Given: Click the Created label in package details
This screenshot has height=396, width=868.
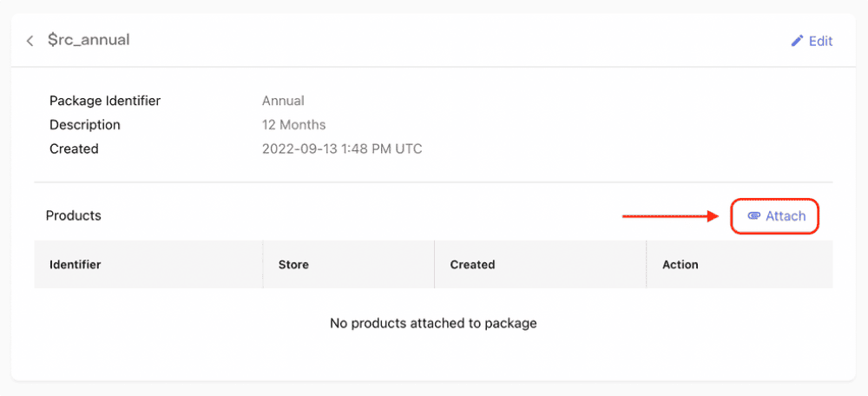Looking at the screenshot, I should (74, 148).
